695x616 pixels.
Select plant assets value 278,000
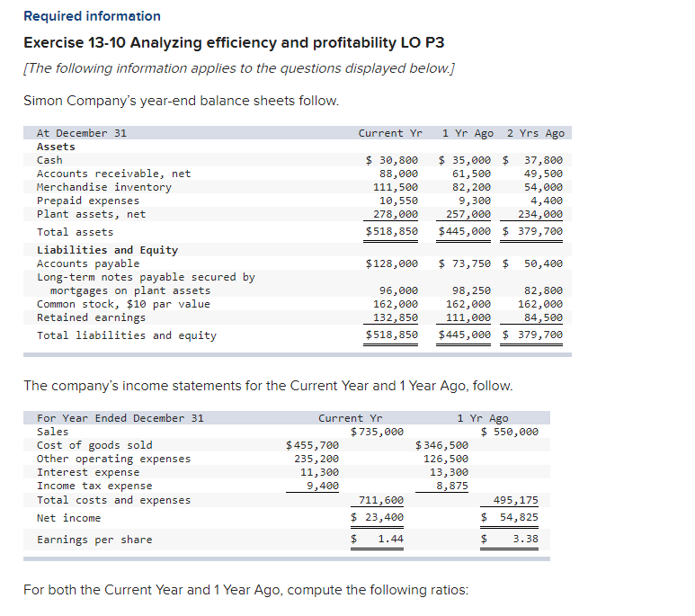[x=396, y=214]
